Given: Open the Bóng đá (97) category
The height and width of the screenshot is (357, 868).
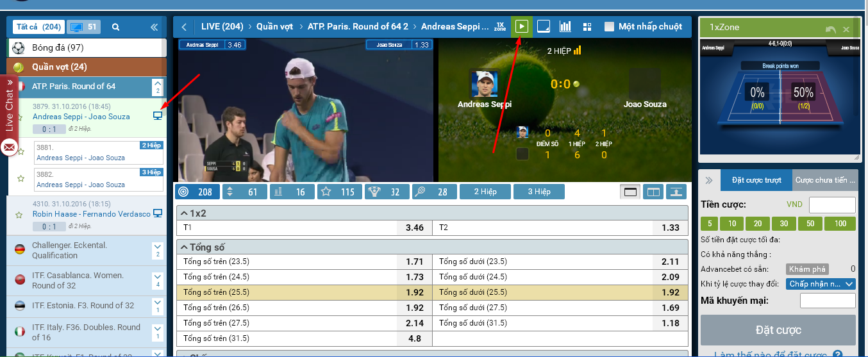Looking at the screenshot, I should (87, 47).
